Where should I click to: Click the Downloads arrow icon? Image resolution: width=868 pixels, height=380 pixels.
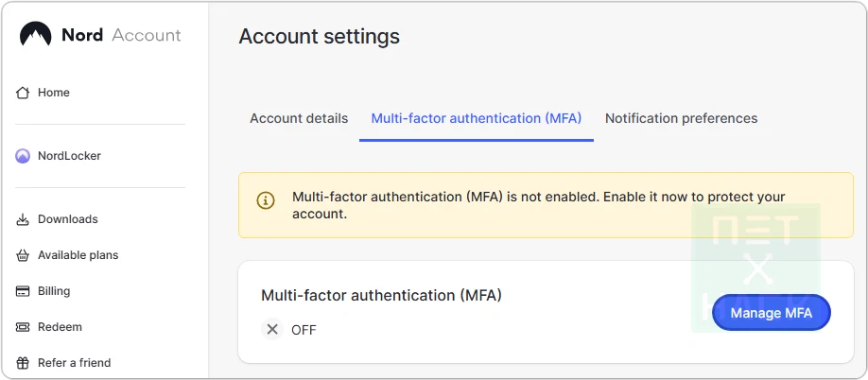tap(23, 219)
